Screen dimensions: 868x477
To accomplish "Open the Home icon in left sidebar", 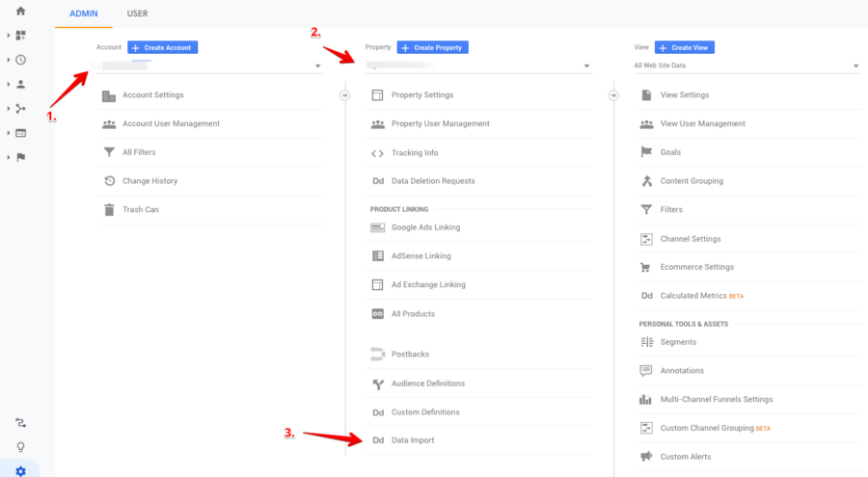I will pyautogui.click(x=20, y=11).
